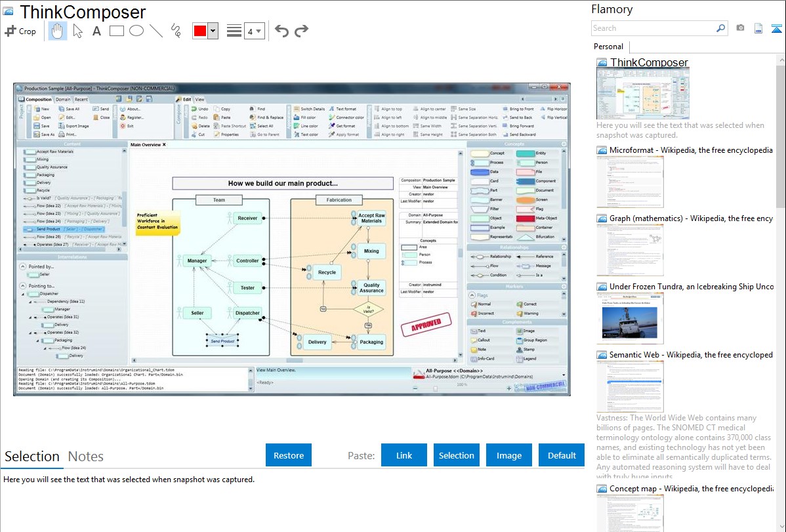Image resolution: width=786 pixels, height=532 pixels.
Task: Click Domain tab in the ThinkComposer snapshot
Action: click(x=63, y=99)
